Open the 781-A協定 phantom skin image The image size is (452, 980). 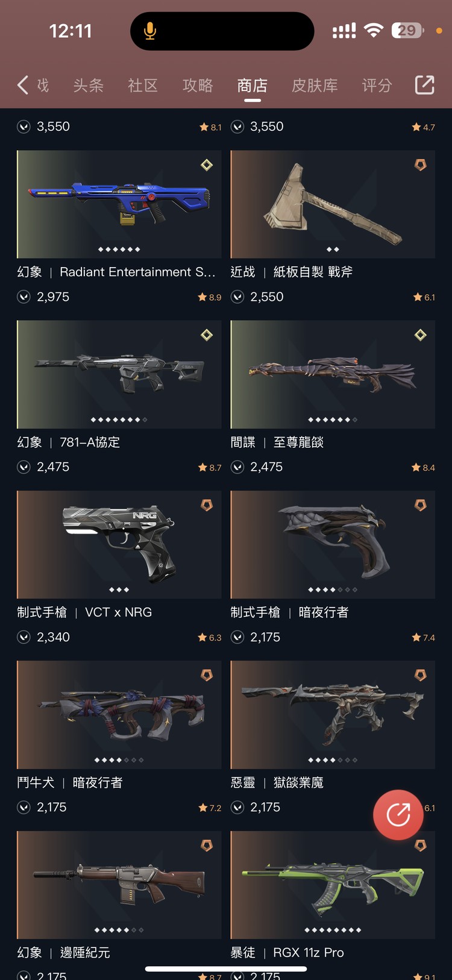coord(119,374)
